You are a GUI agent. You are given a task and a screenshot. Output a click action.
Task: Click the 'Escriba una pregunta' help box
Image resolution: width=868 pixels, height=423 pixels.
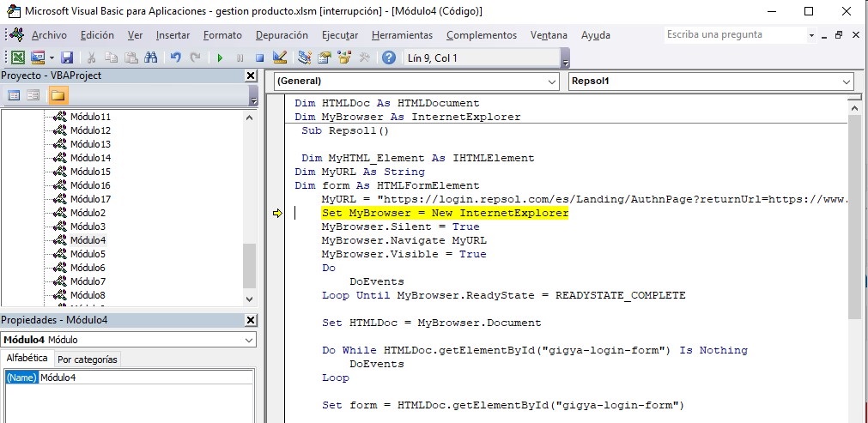click(x=735, y=35)
